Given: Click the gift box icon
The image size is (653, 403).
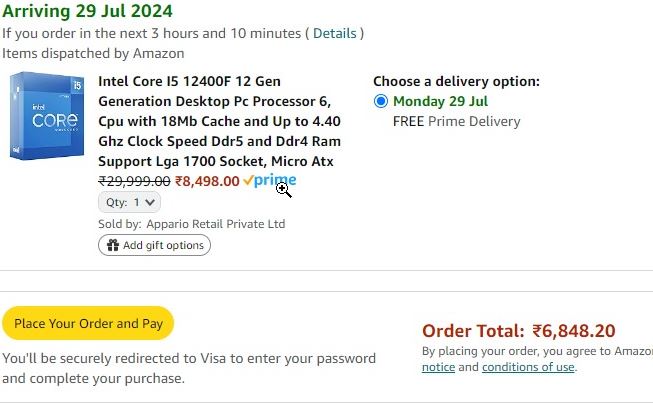Looking at the screenshot, I should [x=113, y=245].
